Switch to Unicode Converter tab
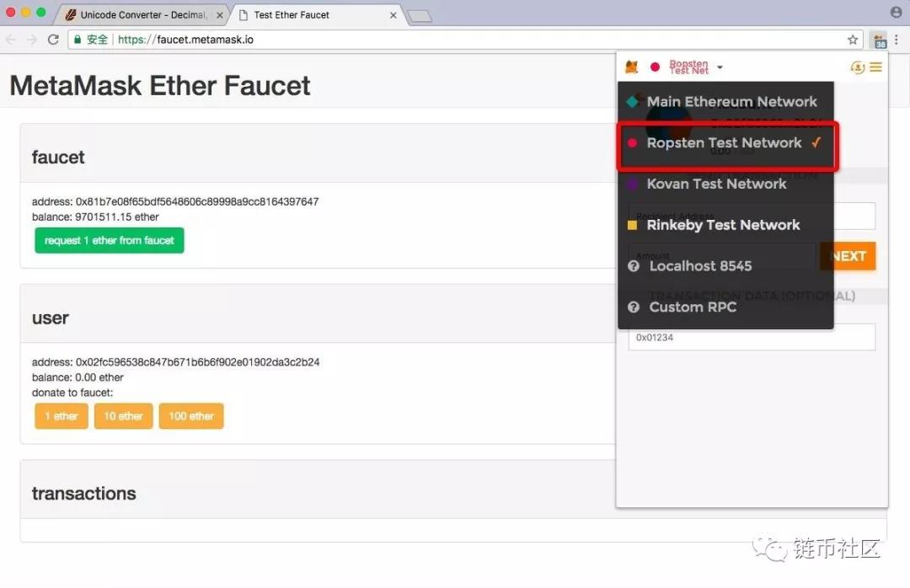 tap(139, 15)
